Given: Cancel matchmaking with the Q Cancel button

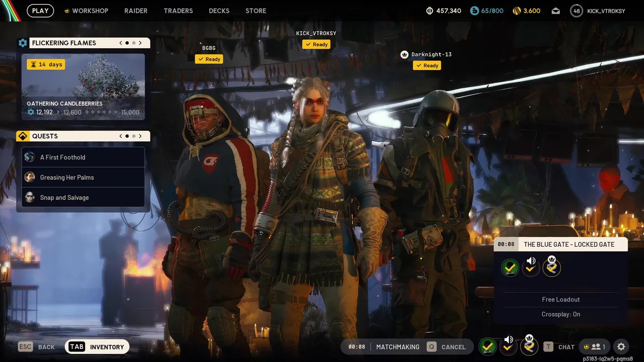Looking at the screenshot, I should [x=446, y=347].
